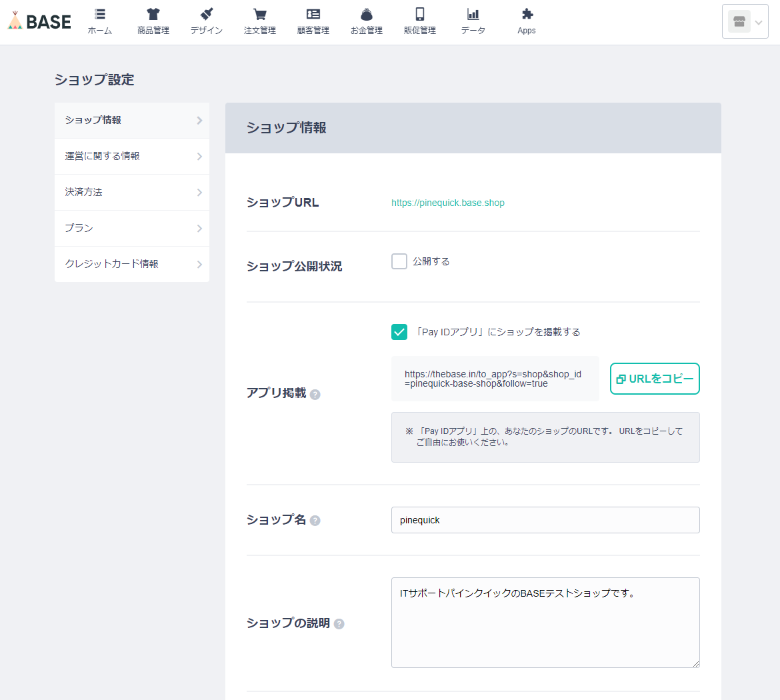Click the URLをコピー button
This screenshot has width=780, height=700.
point(655,379)
